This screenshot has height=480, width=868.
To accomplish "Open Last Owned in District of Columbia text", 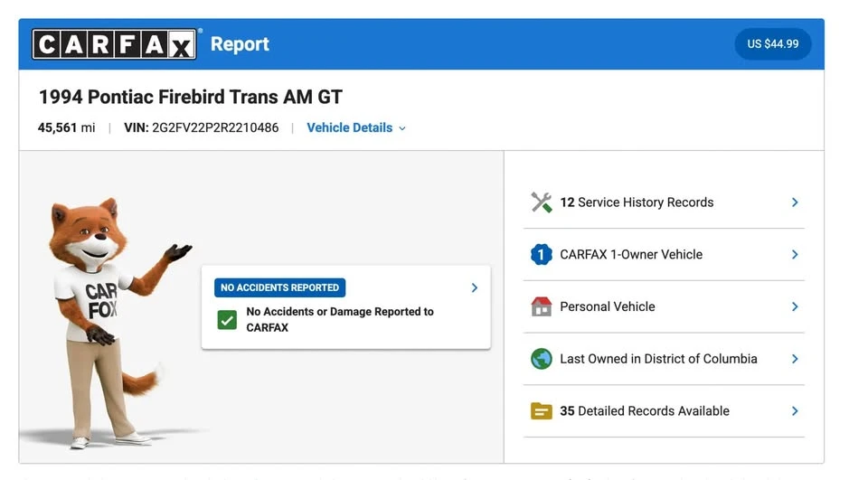I will tap(658, 359).
